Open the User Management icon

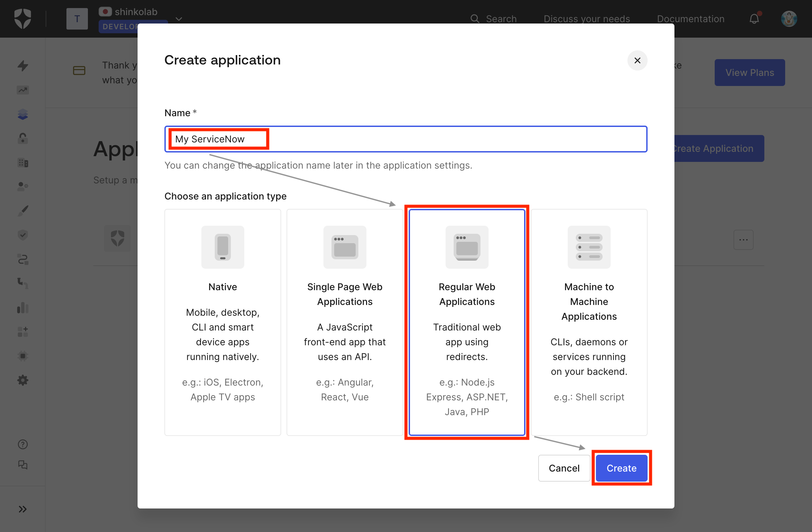pos(22,186)
